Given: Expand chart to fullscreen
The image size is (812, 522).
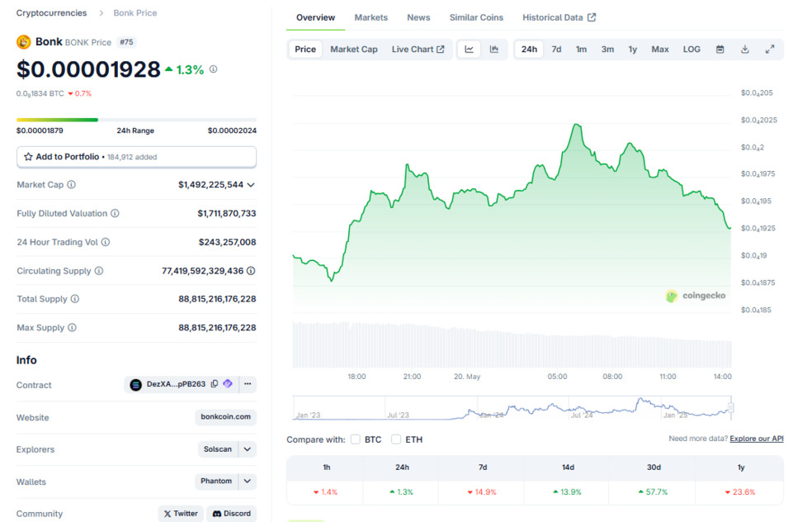Looking at the screenshot, I should click(x=770, y=50).
